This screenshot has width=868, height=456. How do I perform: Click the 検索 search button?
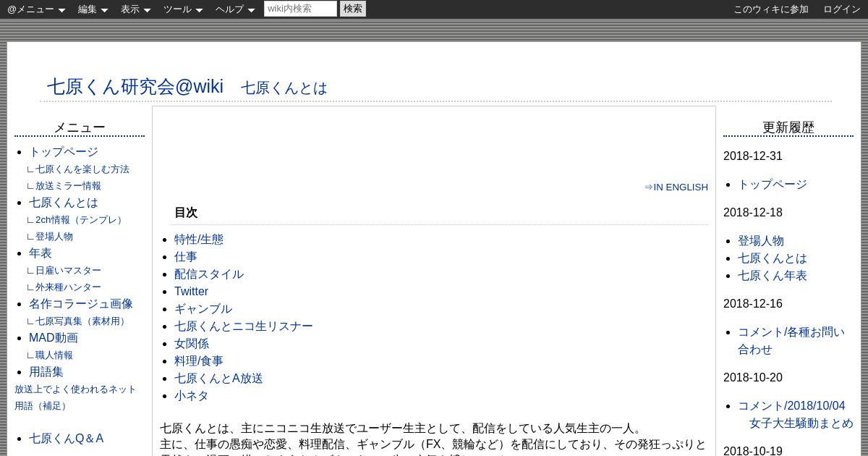pos(353,9)
